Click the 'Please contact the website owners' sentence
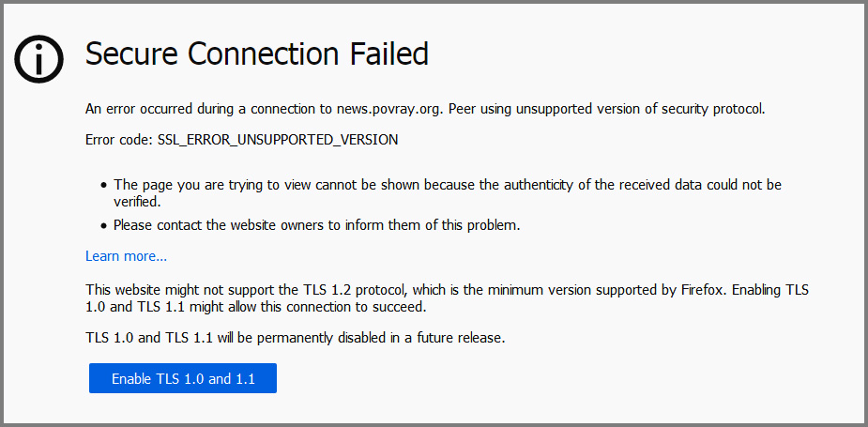 pyautogui.click(x=316, y=225)
